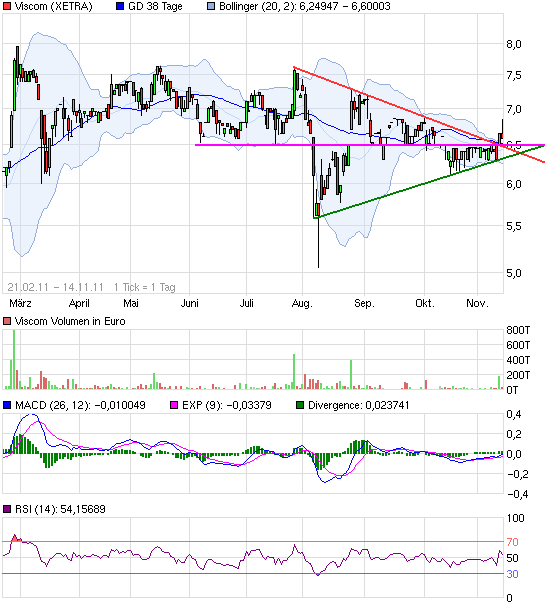The height and width of the screenshot is (606, 545).
Task: Click the date range '21.02.11 – 14.11.11' text
Action: [56, 287]
